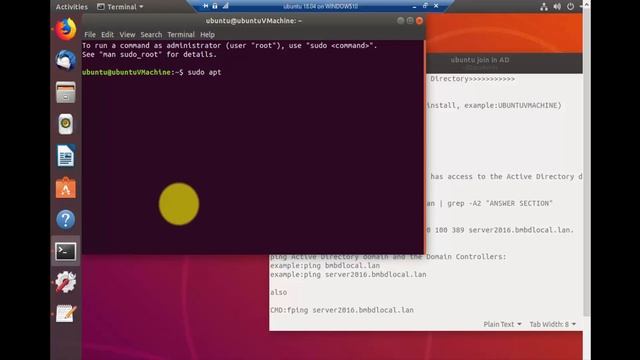Open the Terminal menu in menubar
Image resolution: width=640 pixels, height=360 pixels.
[181, 35]
